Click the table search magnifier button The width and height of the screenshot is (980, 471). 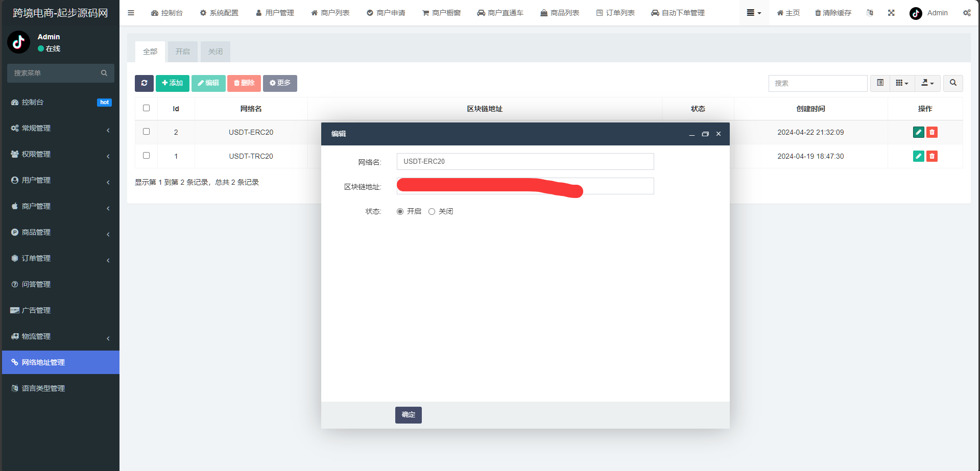953,83
